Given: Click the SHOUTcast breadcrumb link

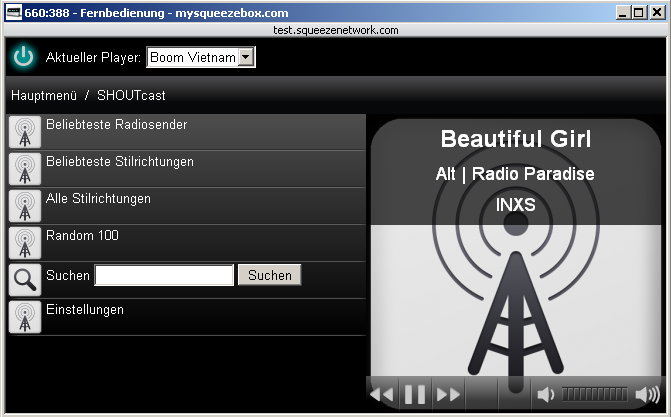Looking at the screenshot, I should tap(131, 95).
